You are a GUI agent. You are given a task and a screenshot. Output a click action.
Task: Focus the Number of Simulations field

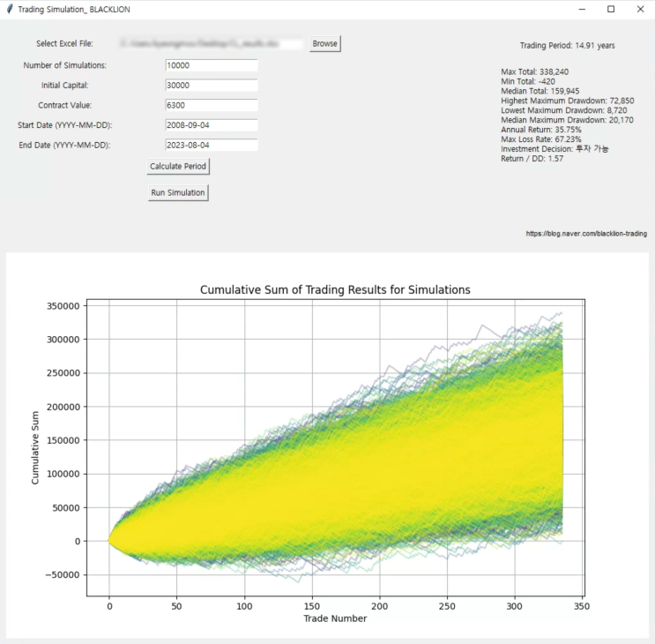[212, 65]
